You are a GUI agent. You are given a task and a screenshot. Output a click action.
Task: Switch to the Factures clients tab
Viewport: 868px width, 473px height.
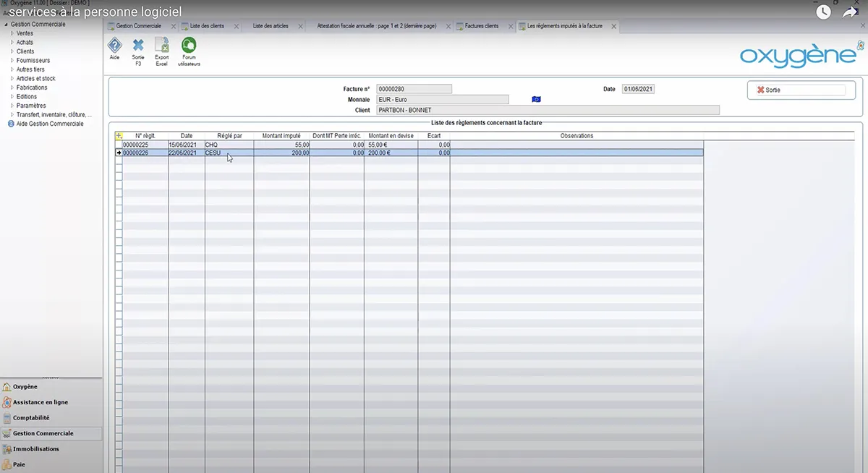click(481, 26)
